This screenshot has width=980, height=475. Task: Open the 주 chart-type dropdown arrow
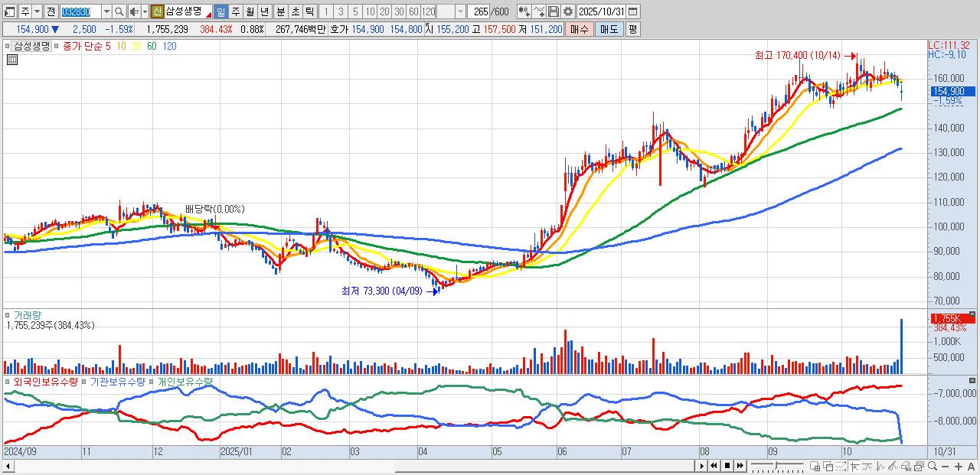tap(37, 11)
